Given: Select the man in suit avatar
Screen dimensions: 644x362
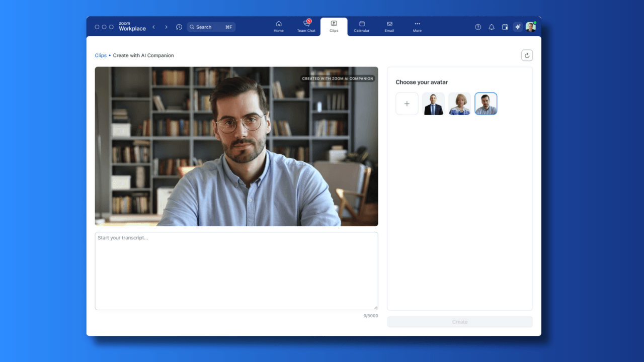Looking at the screenshot, I should click(433, 103).
